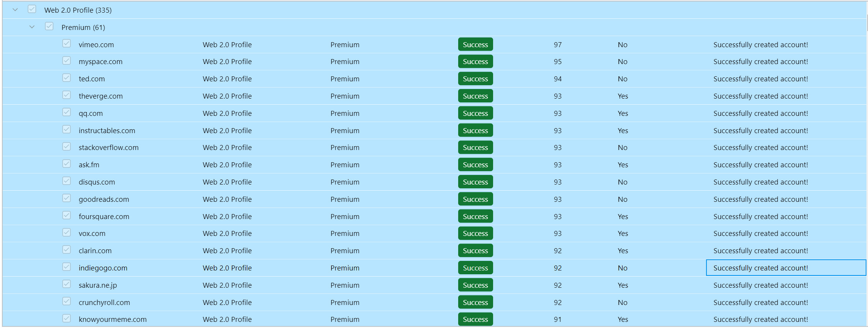868x328 pixels.
Task: Click the success message in qq.com row
Action: (761, 114)
